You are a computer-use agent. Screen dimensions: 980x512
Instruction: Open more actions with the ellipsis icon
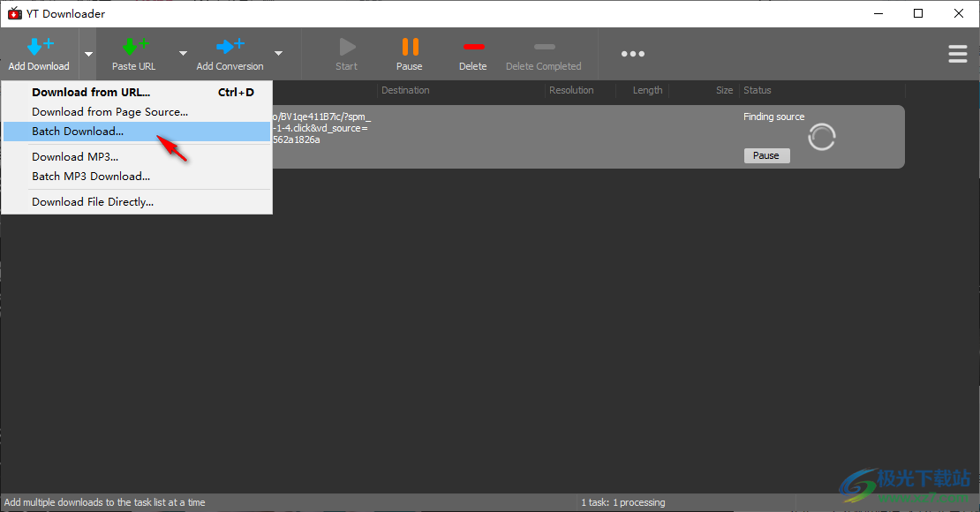pos(632,54)
